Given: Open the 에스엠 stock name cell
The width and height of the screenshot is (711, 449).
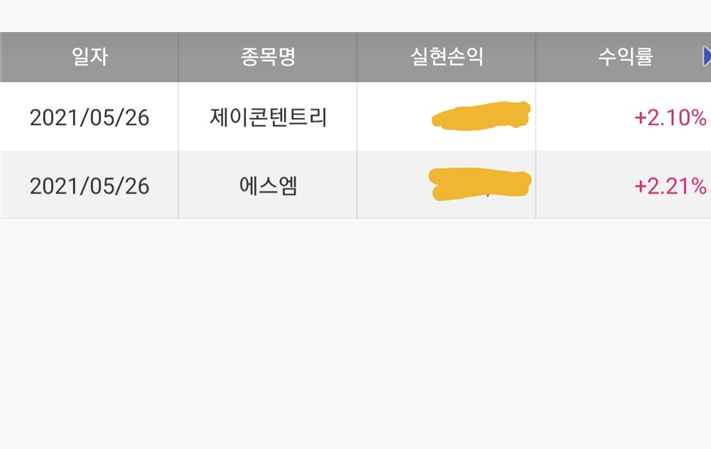Looking at the screenshot, I should (267, 185).
